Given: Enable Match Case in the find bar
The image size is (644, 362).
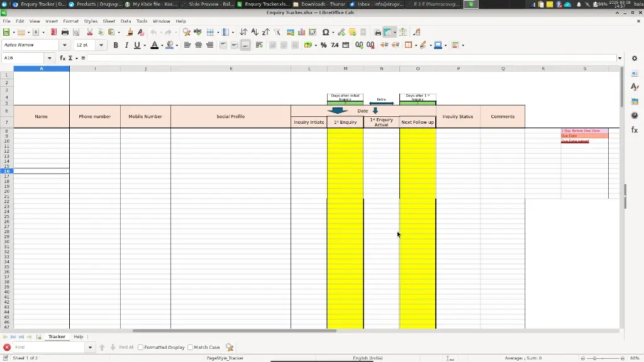Looking at the screenshot, I should [191, 347].
